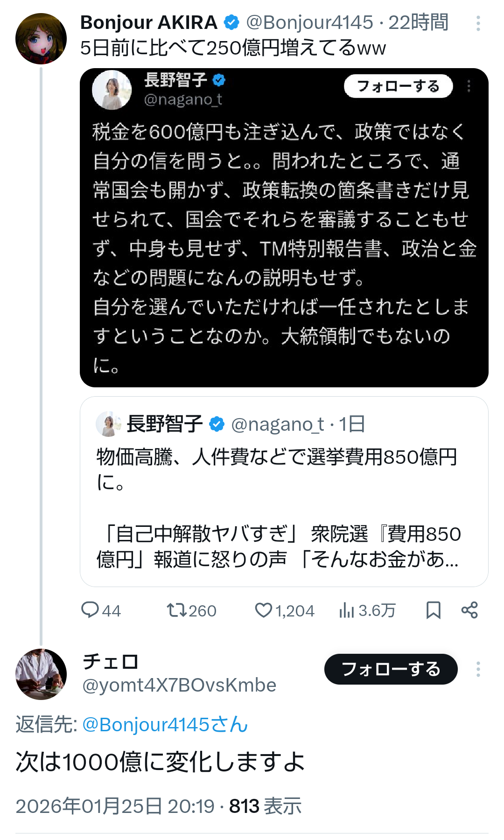Open more options menu in the 長野智子 screenshot
This screenshot has height=840, width=504.
pos(469,86)
